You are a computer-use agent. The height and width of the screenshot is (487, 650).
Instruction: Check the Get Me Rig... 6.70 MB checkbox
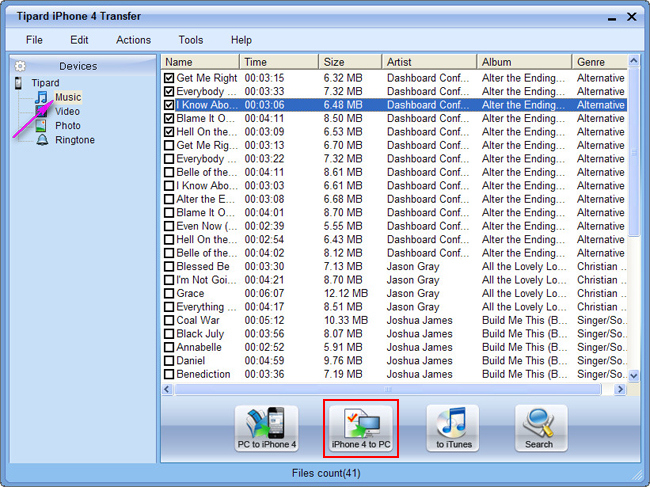pos(169,145)
